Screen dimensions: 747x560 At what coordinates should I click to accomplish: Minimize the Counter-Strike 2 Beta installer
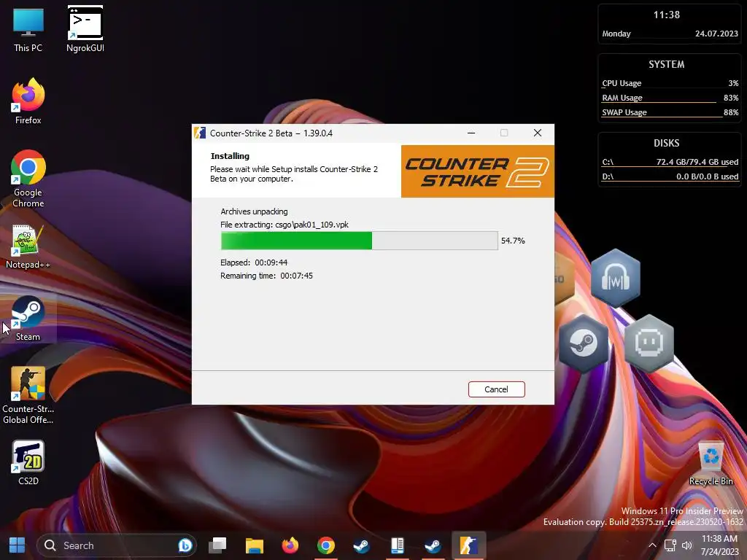(x=471, y=133)
